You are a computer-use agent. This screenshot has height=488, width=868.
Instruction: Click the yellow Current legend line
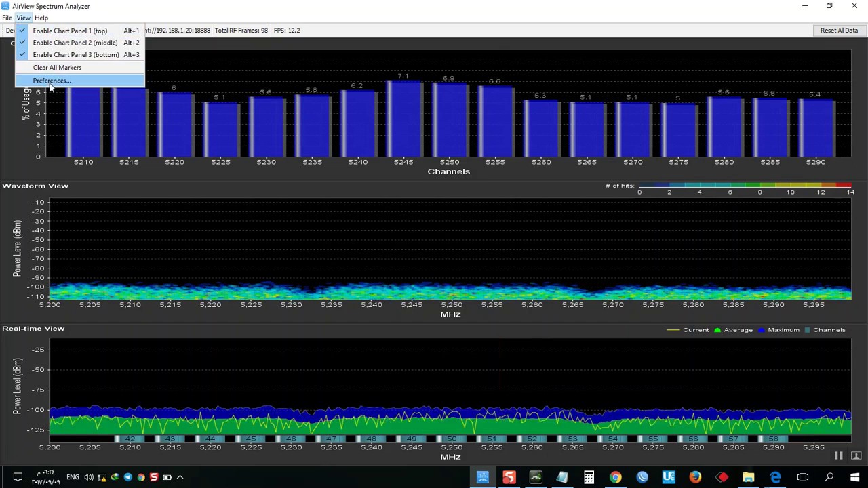(673, 330)
